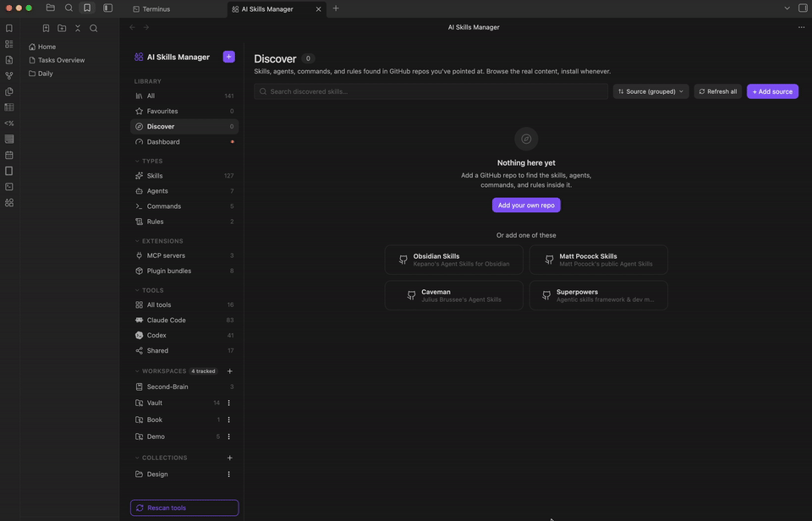This screenshot has width=812, height=521.
Task: Open MCP servers extension list
Action: coord(184,255)
